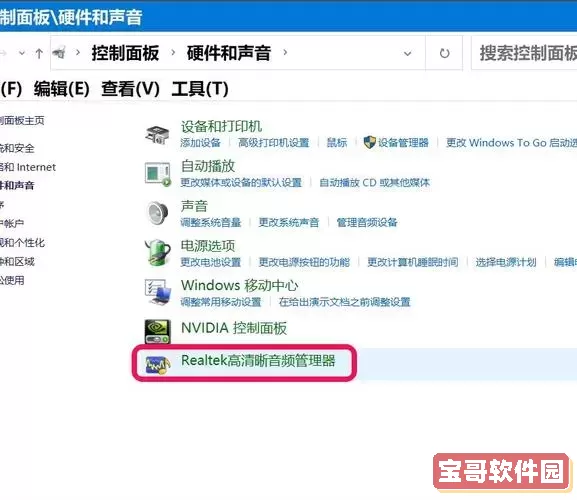Click 更改 Windows To Go 启动选项 link
Viewport: 577px width, 500px height.
[x=511, y=143]
